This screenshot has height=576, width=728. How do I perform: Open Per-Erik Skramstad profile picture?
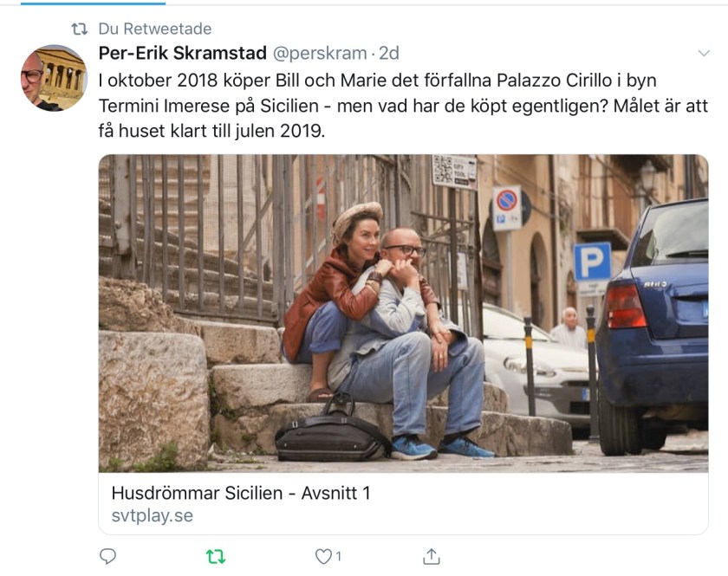pos(54,78)
